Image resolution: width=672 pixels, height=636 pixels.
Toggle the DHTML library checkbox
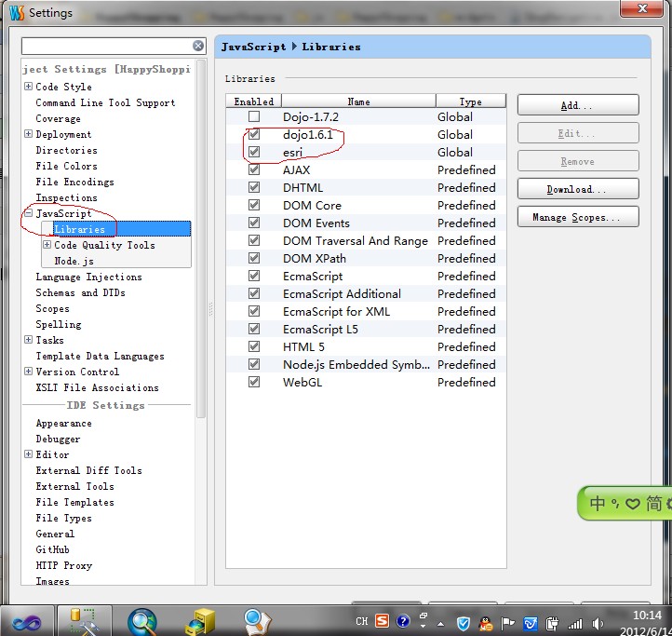click(x=254, y=187)
